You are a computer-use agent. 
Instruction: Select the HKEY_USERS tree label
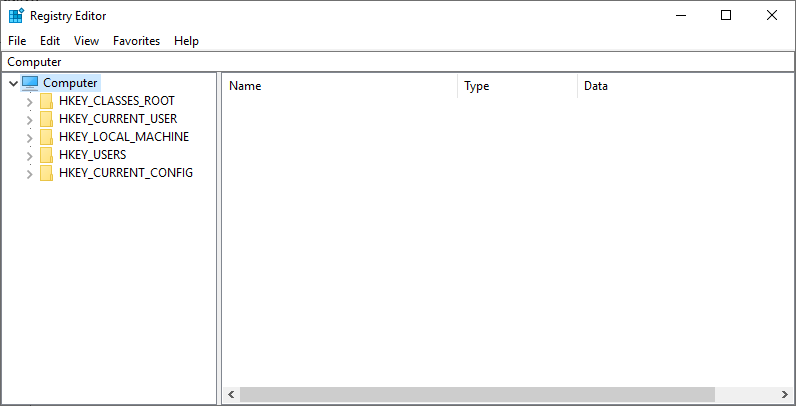92,155
